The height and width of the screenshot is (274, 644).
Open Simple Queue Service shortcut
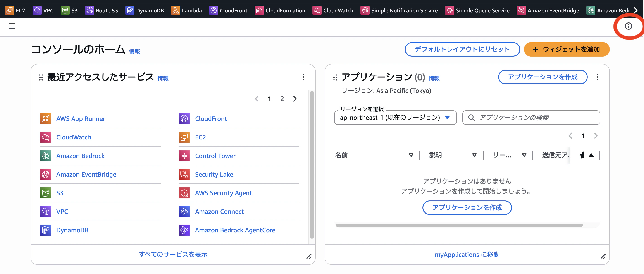tap(477, 10)
